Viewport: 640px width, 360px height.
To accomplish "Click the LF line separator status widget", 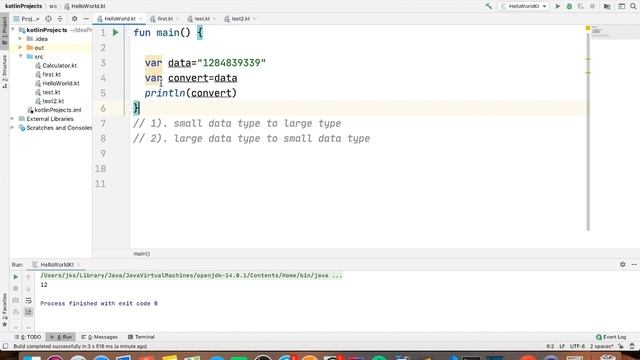I will coord(562,347).
